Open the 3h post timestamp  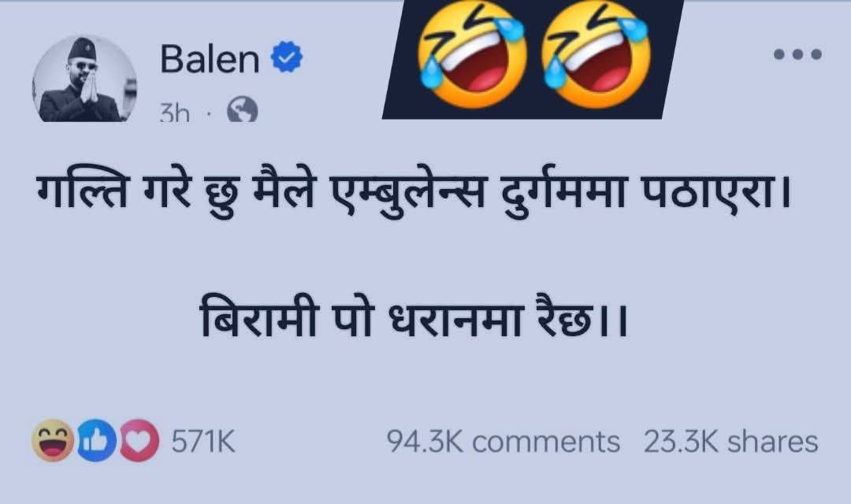pyautogui.click(x=175, y=113)
